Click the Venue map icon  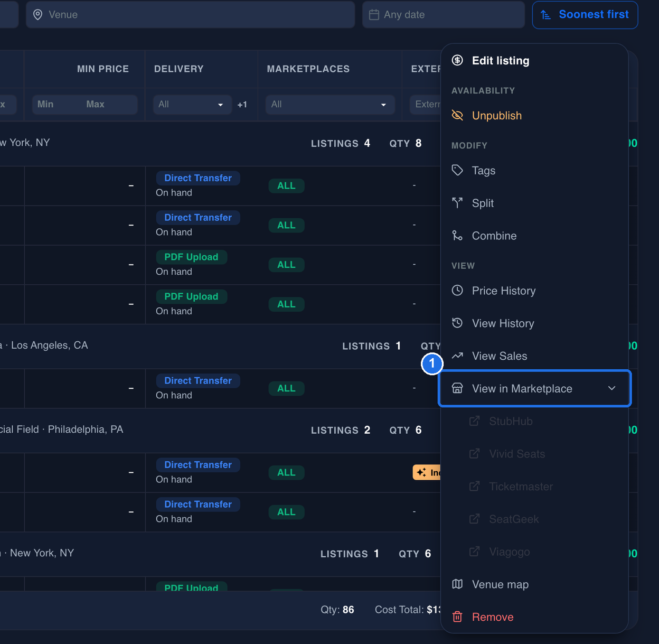[457, 584]
